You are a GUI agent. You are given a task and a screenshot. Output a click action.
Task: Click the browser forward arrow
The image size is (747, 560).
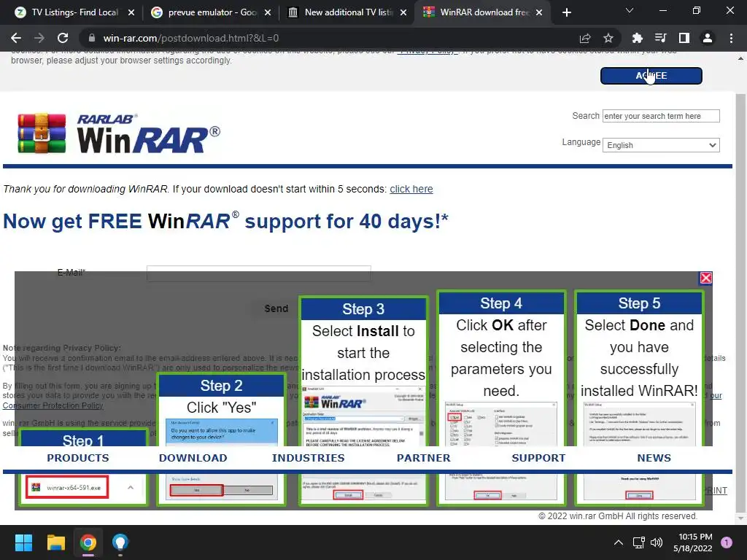point(39,38)
